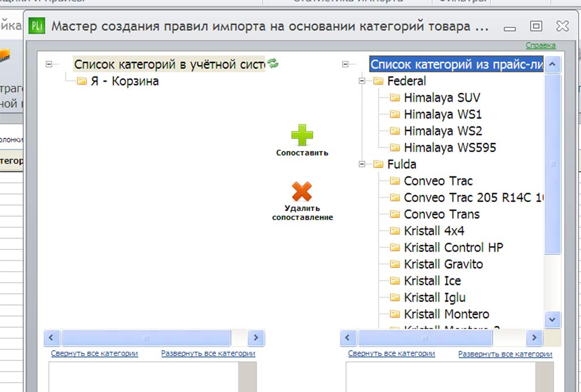Viewport: 581px width, 392px height.
Task: Click folder icon beside Kristall Montero
Action: (395, 314)
